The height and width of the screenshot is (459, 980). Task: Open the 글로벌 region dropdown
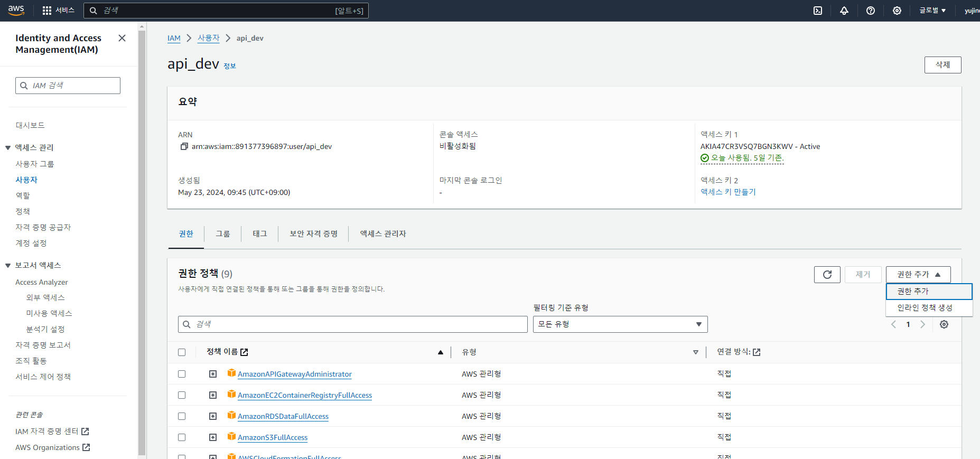click(x=932, y=11)
